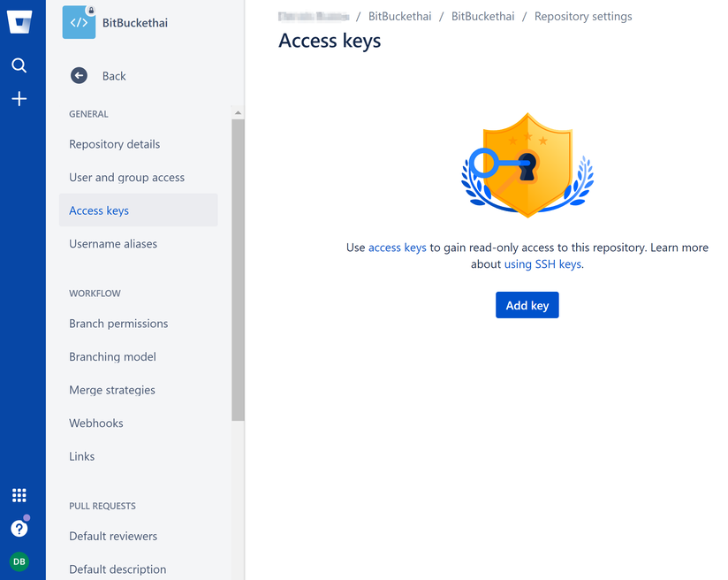Click the plus Create icon
Image resolution: width=728 pixels, height=580 pixels.
19,98
